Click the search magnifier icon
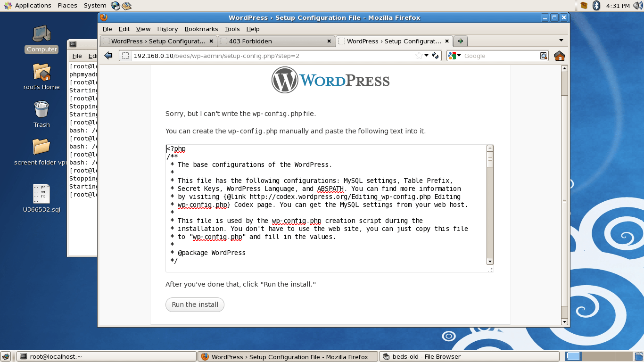 tap(544, 56)
